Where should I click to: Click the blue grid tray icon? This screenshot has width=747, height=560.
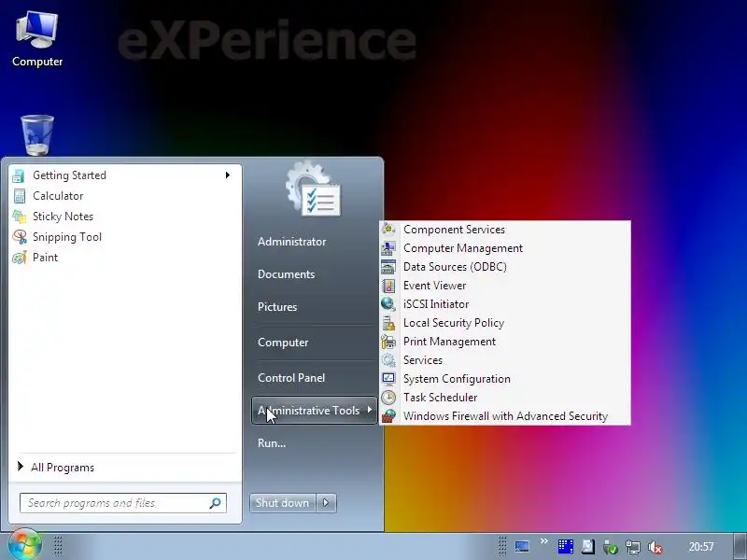(566, 547)
